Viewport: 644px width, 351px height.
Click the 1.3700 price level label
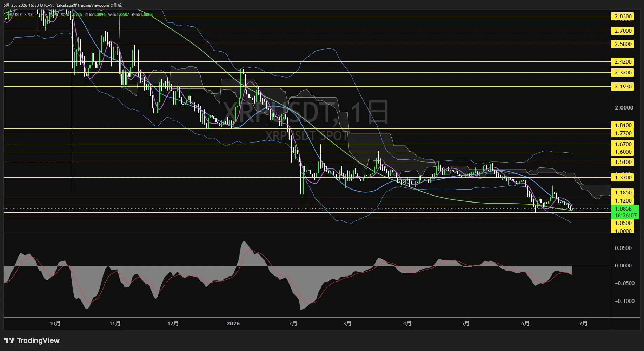tap(623, 178)
